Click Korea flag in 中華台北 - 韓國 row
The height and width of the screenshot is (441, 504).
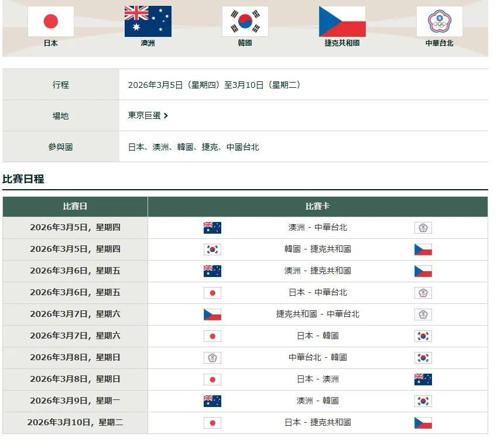pos(423,358)
